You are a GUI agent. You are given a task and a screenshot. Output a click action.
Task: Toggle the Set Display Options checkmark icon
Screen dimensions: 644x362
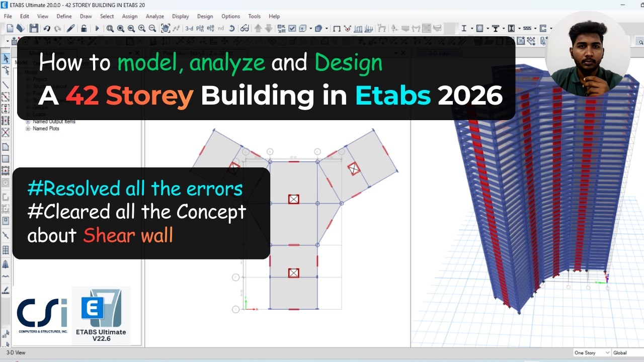pos(292,29)
